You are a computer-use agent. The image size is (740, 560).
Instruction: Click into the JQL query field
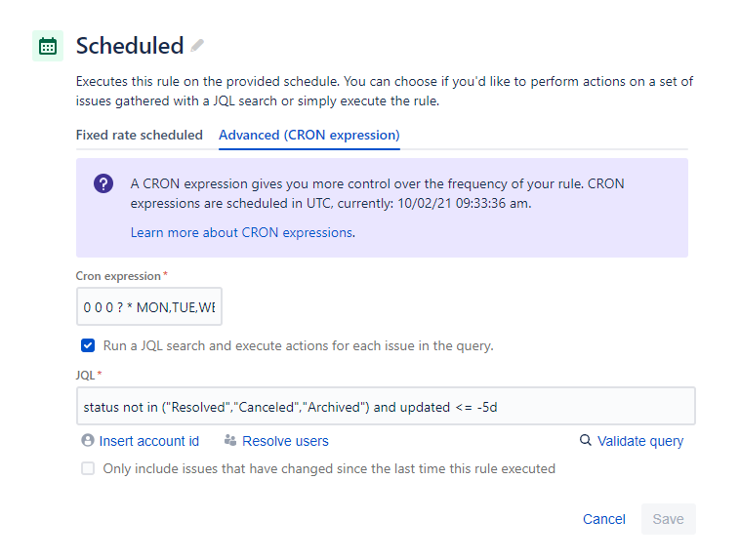coord(386,406)
